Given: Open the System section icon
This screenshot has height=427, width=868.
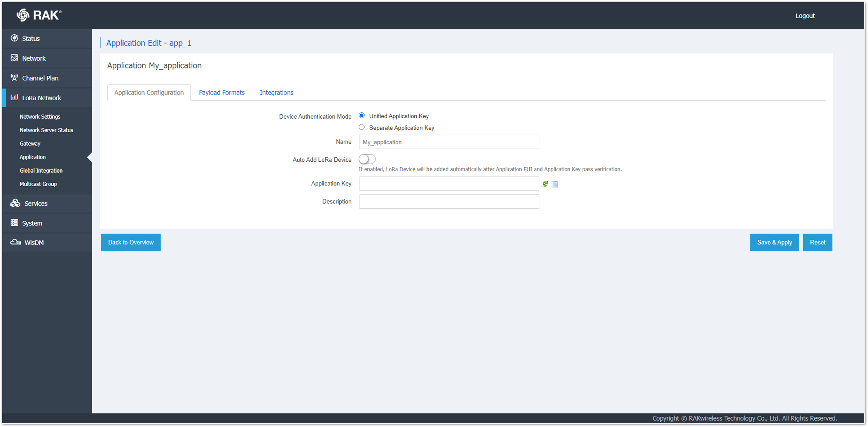Looking at the screenshot, I should [x=14, y=223].
